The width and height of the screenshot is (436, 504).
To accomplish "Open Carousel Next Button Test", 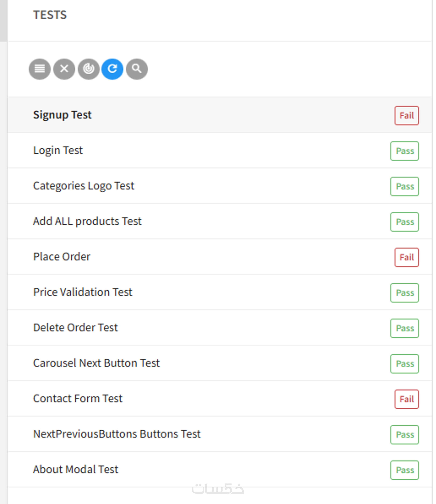I will [96, 363].
